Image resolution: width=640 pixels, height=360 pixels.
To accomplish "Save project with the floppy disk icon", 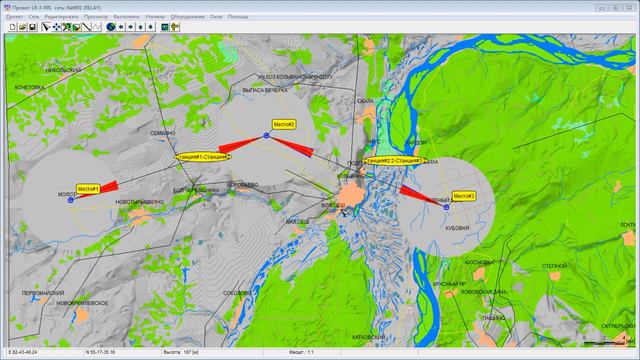I will [32, 27].
